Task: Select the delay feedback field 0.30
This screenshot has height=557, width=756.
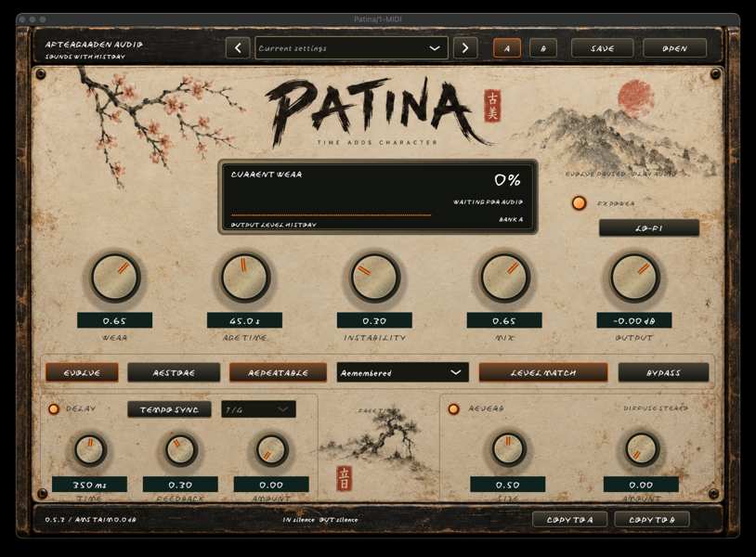Action: (180, 485)
